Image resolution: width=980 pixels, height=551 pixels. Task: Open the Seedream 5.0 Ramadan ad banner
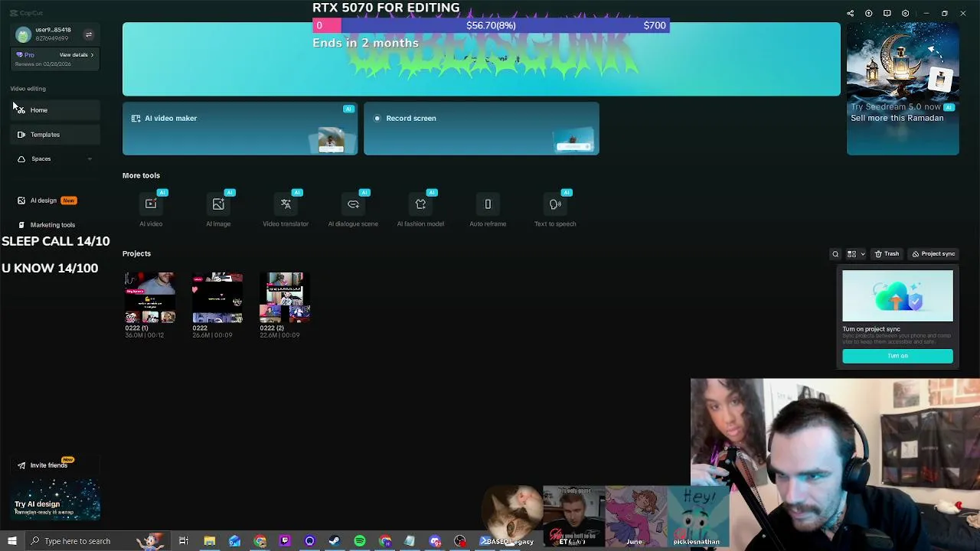[903, 89]
